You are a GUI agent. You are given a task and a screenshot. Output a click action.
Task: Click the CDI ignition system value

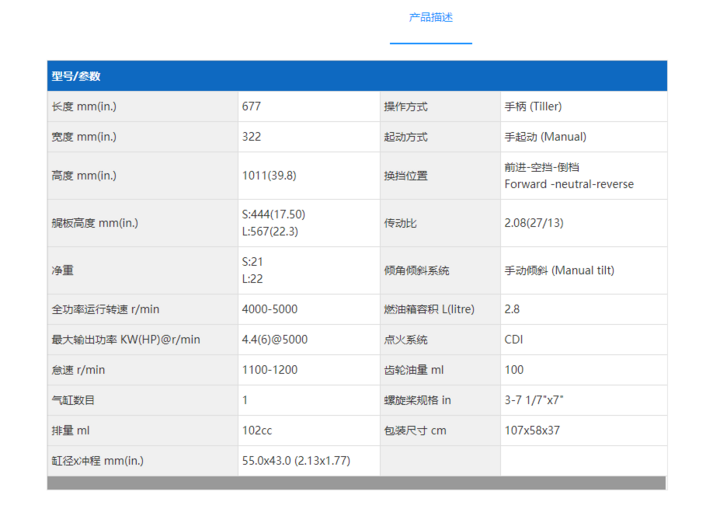click(514, 340)
